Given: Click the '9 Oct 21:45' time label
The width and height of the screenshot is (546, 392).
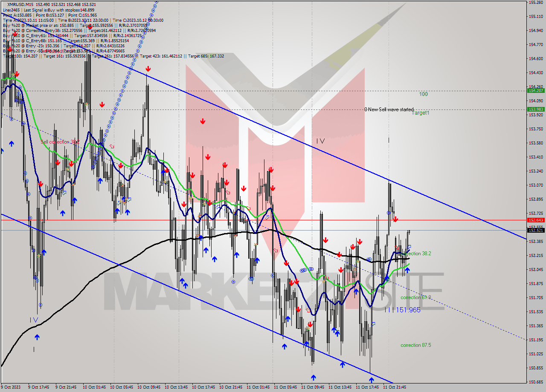Looking at the screenshot, I should [66, 387].
